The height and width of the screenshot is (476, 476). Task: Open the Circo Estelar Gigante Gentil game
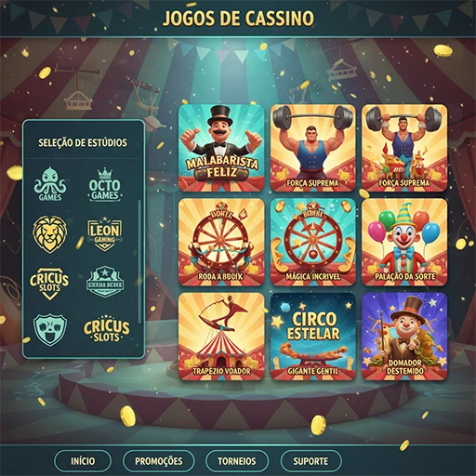312,337
